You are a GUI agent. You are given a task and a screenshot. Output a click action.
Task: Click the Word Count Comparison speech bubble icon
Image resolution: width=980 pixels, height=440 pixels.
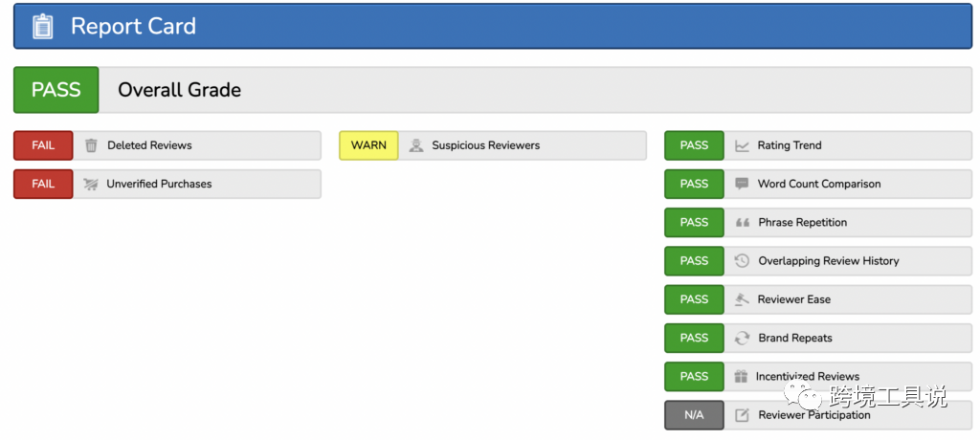tap(742, 184)
